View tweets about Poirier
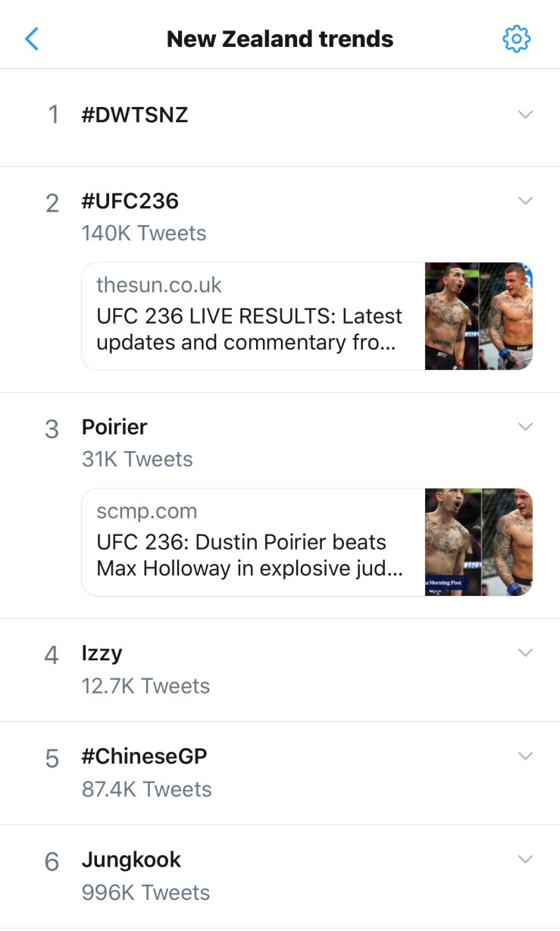 pyautogui.click(x=114, y=427)
